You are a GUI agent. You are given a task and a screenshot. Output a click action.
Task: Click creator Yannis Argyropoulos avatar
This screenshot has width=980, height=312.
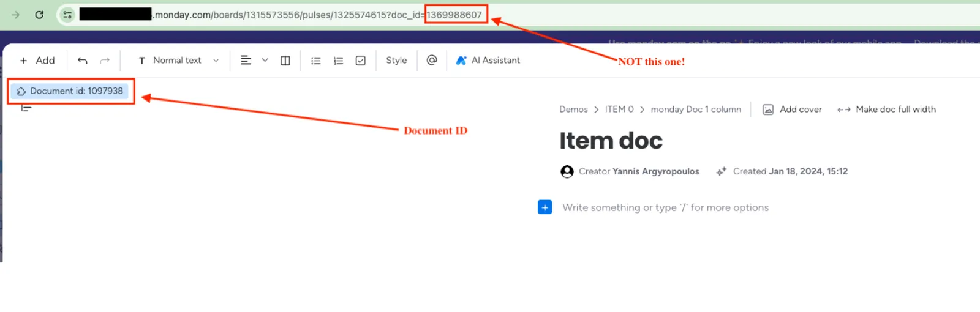coord(567,172)
